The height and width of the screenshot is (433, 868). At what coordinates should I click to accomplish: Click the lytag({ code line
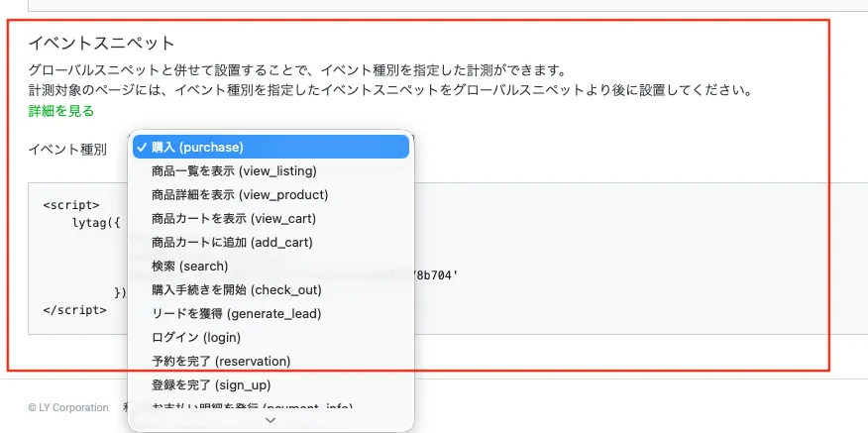(95, 222)
